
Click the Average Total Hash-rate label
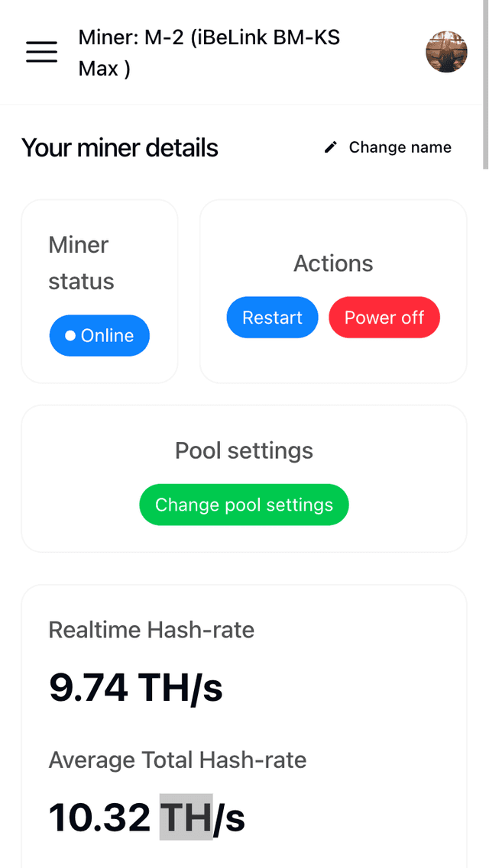(177, 760)
